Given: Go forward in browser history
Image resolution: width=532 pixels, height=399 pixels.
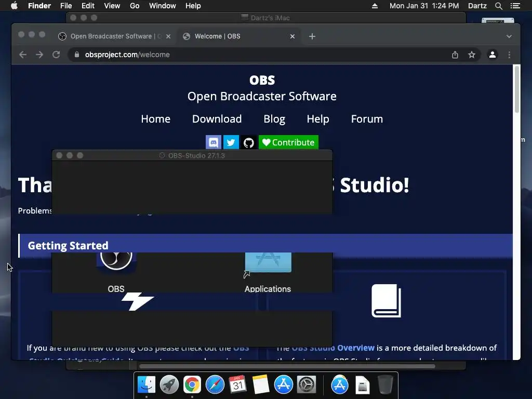Looking at the screenshot, I should pyautogui.click(x=39, y=55).
